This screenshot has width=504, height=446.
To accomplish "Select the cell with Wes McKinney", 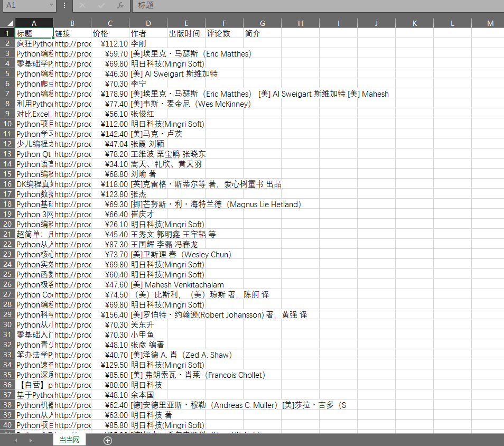I will tap(148, 104).
